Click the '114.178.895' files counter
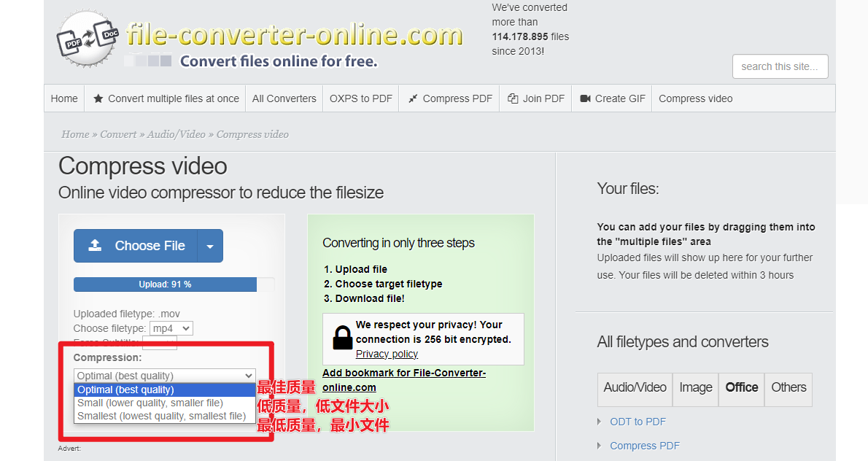The image size is (868, 461). pyautogui.click(x=520, y=36)
